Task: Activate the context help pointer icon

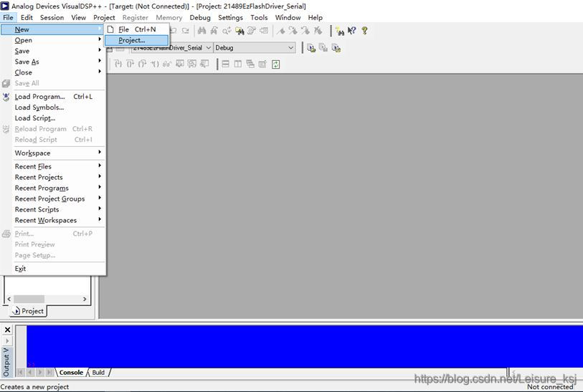Action: pos(351,31)
